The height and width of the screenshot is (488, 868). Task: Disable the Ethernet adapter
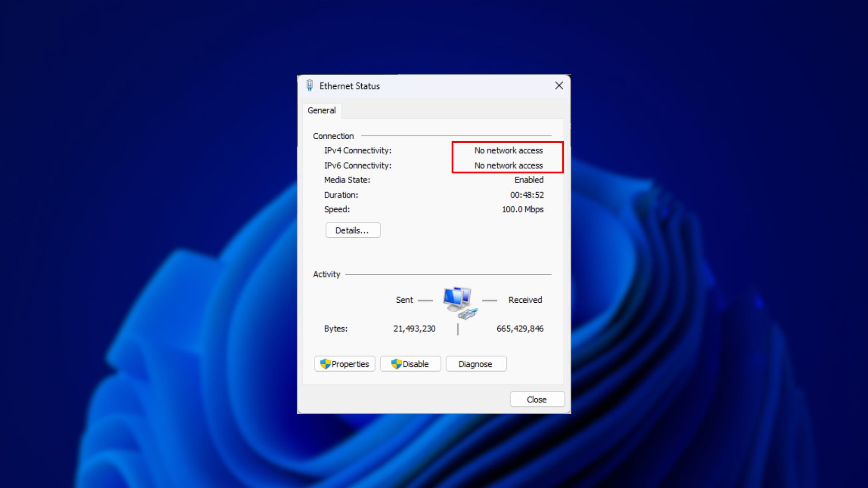[x=410, y=364]
